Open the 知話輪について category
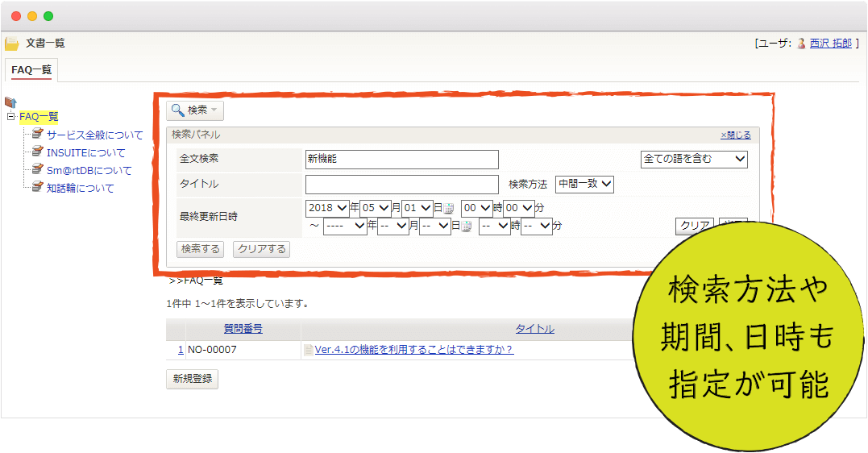 [81, 189]
